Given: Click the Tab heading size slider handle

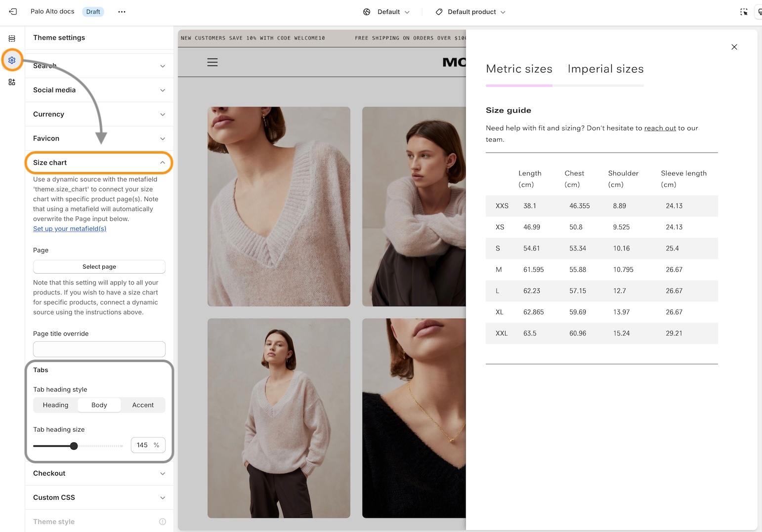Looking at the screenshot, I should pos(74,446).
